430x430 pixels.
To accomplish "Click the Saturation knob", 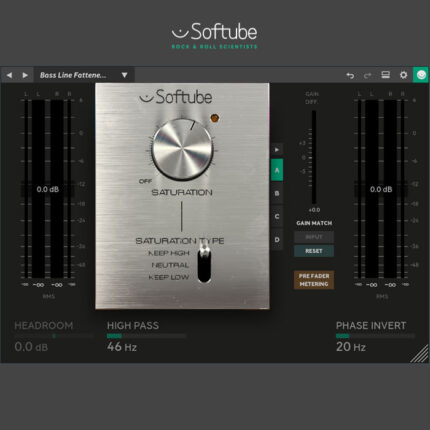I will [182, 149].
